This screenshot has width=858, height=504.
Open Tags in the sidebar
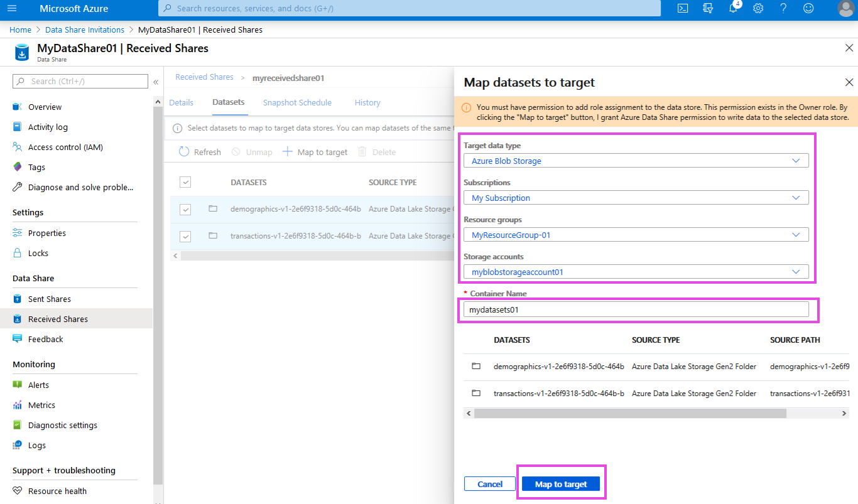coord(36,167)
